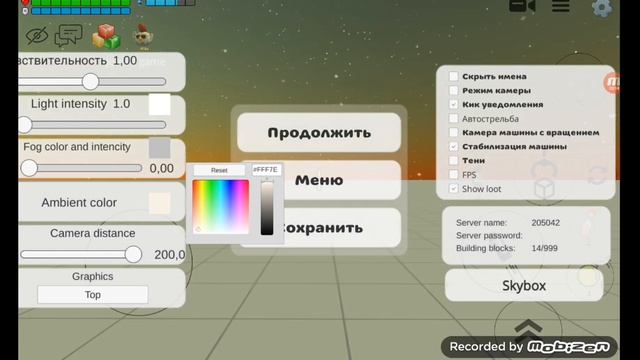
Task: Click the Camera distance slider handle
Action: pyautogui.click(x=133, y=254)
